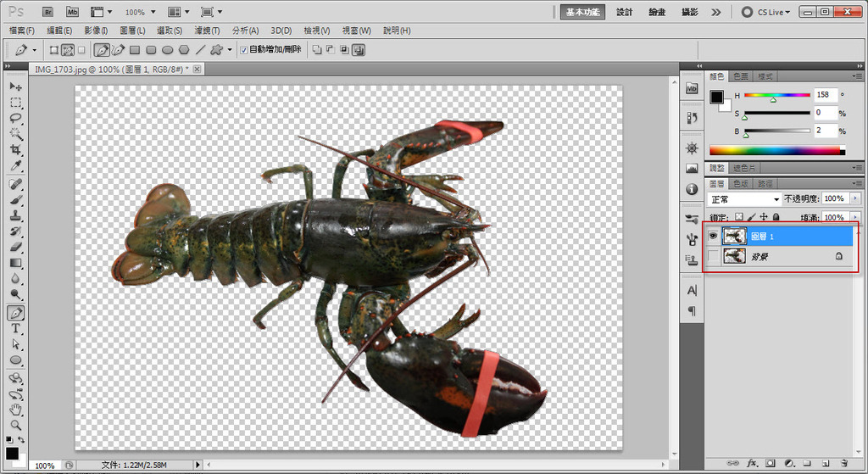The height and width of the screenshot is (474, 868).
Task: Switch to the 設計 workspace
Action: pos(625,12)
